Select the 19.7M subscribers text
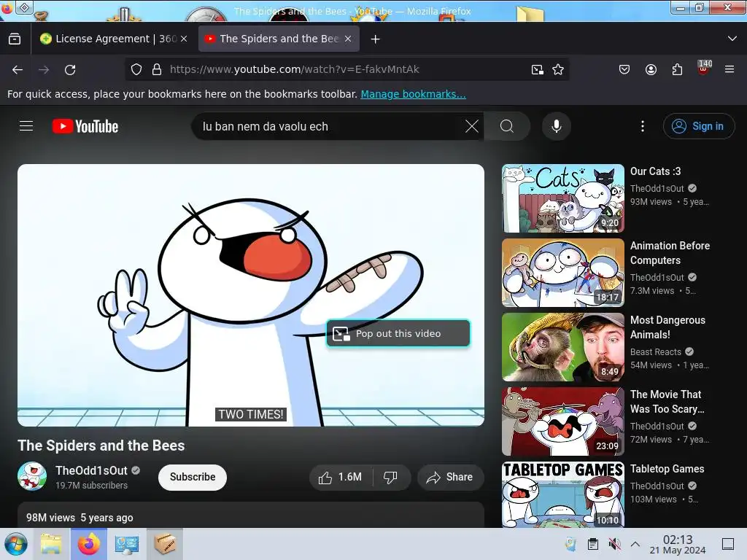 pyautogui.click(x=91, y=485)
